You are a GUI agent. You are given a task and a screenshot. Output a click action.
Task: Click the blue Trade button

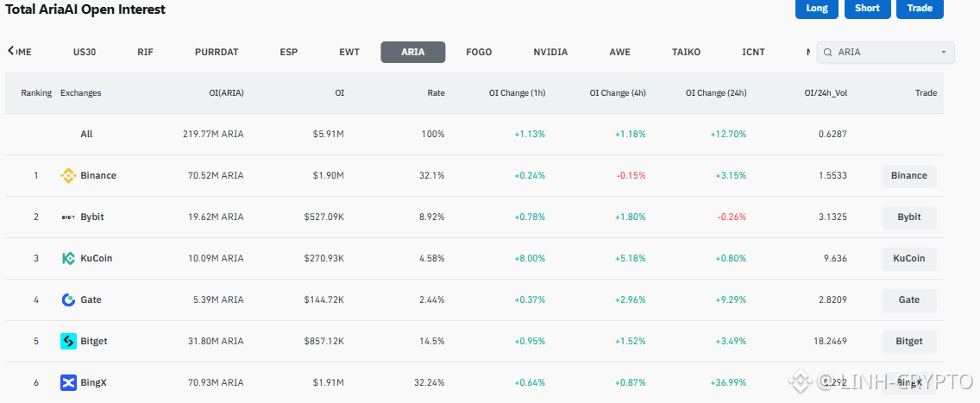click(920, 9)
